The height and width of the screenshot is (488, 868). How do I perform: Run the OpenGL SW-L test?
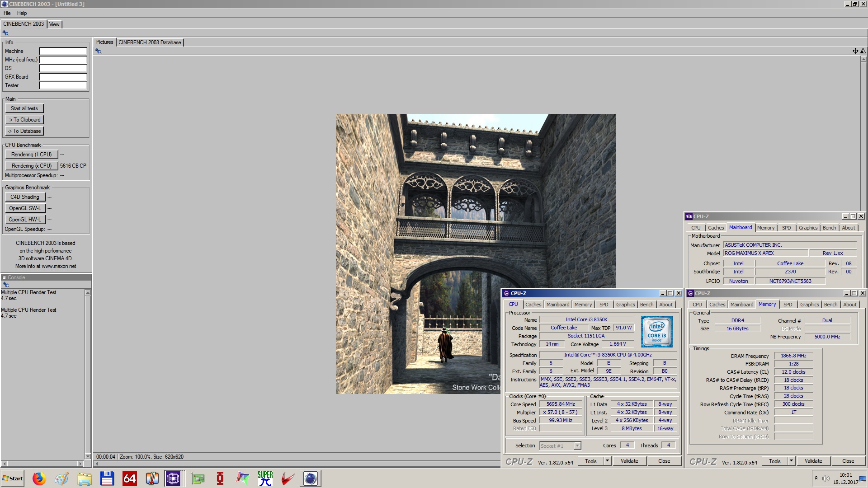(25, 208)
